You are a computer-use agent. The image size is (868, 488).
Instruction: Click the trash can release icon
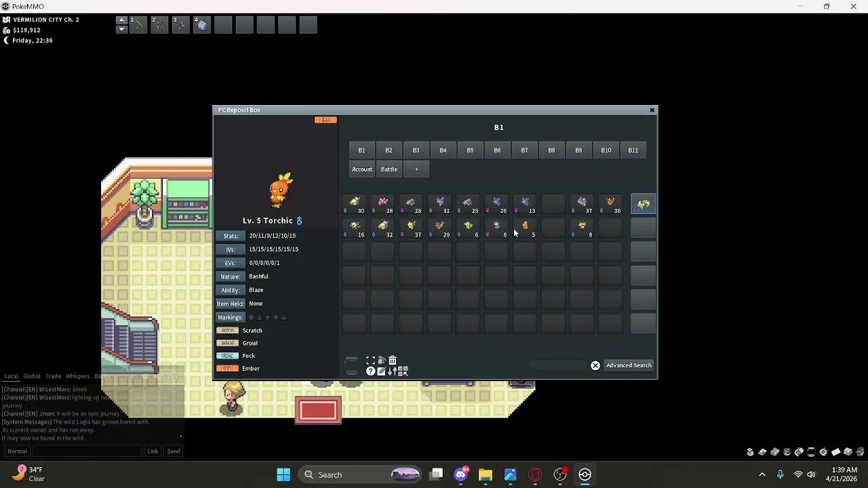point(393,361)
